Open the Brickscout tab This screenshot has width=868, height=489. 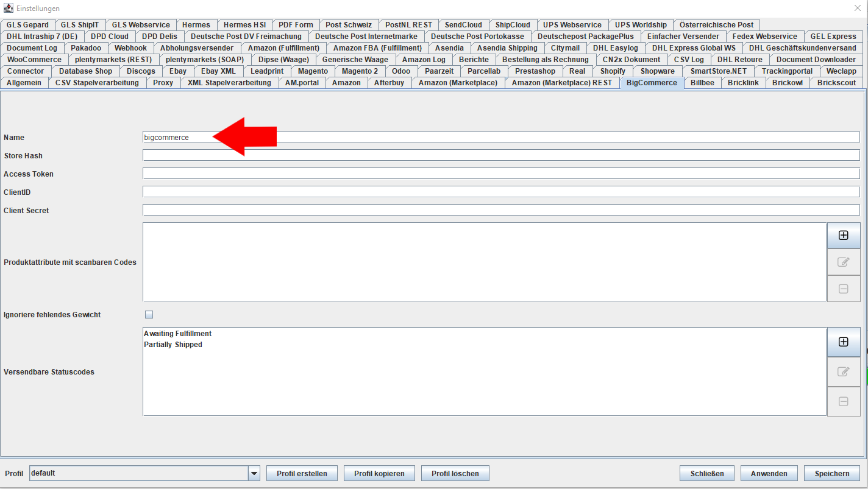(x=837, y=83)
